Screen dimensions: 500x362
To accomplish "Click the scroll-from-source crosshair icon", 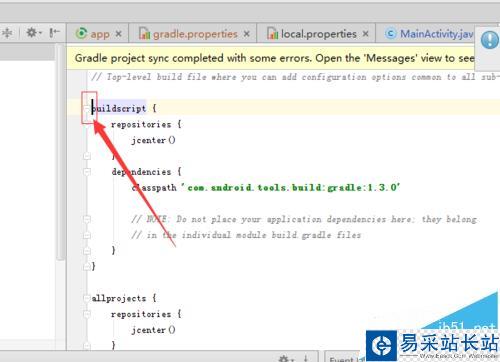I will 7,33.
